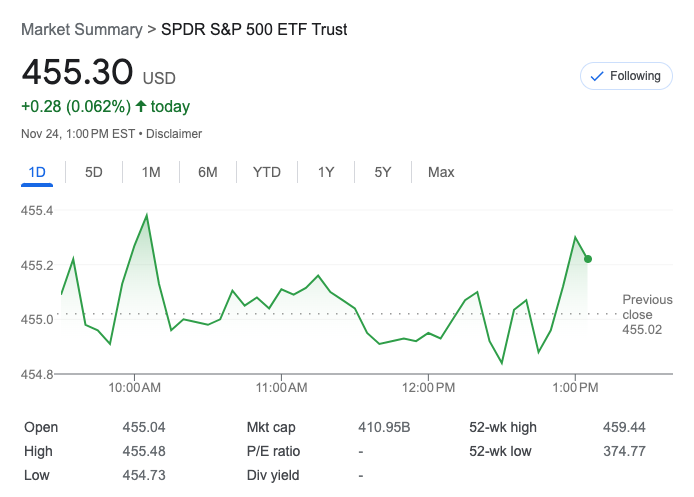The height and width of the screenshot is (497, 694).
Task: Switch to the 1M time range tab
Action: point(151,172)
